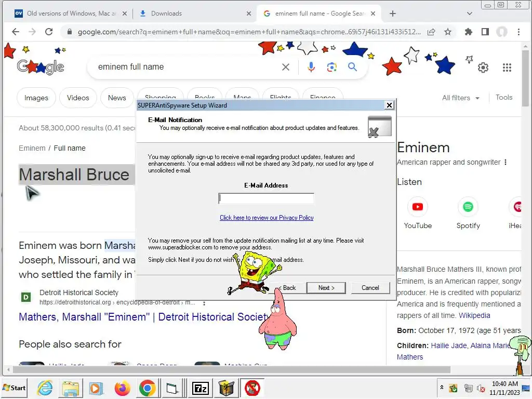Share this page from address bar

tap(431, 32)
